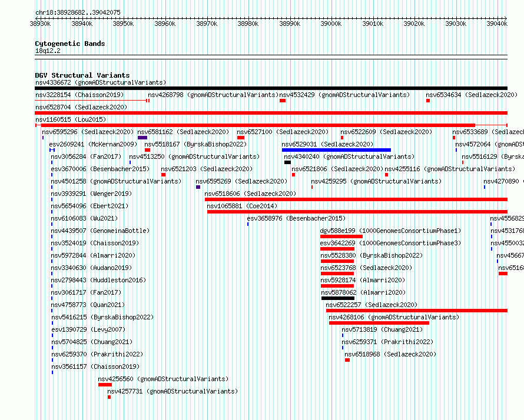Image resolution: width=524 pixels, height=420 pixels.
Task: Click nsv4439507 (GenomeinaBottle) label
Action: coord(100,231)
